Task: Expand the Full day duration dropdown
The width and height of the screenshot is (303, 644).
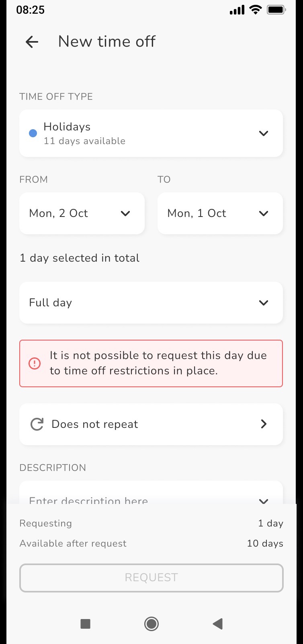Action: 151,303
